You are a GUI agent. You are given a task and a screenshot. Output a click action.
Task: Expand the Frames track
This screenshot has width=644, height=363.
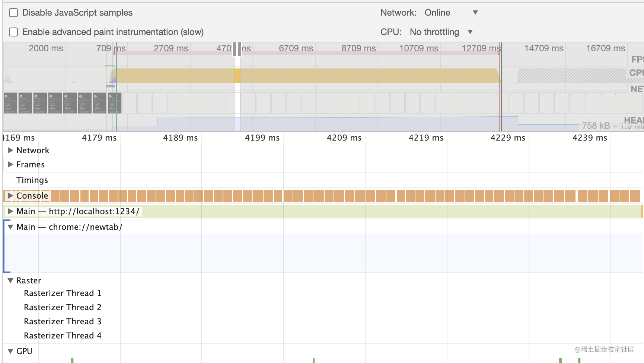click(10, 164)
